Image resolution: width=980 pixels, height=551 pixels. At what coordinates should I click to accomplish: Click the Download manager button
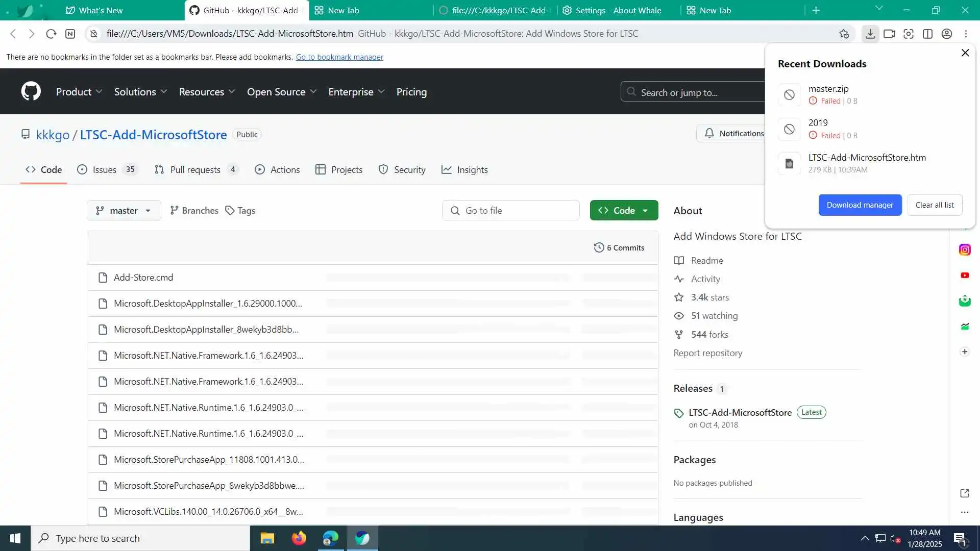pyautogui.click(x=860, y=205)
